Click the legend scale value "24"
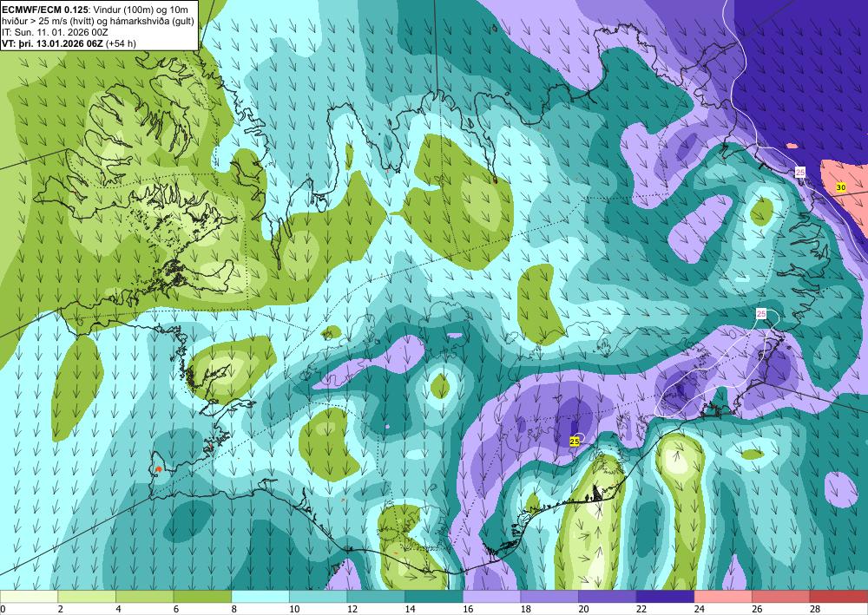Image resolution: width=868 pixels, height=615 pixels. (699, 609)
